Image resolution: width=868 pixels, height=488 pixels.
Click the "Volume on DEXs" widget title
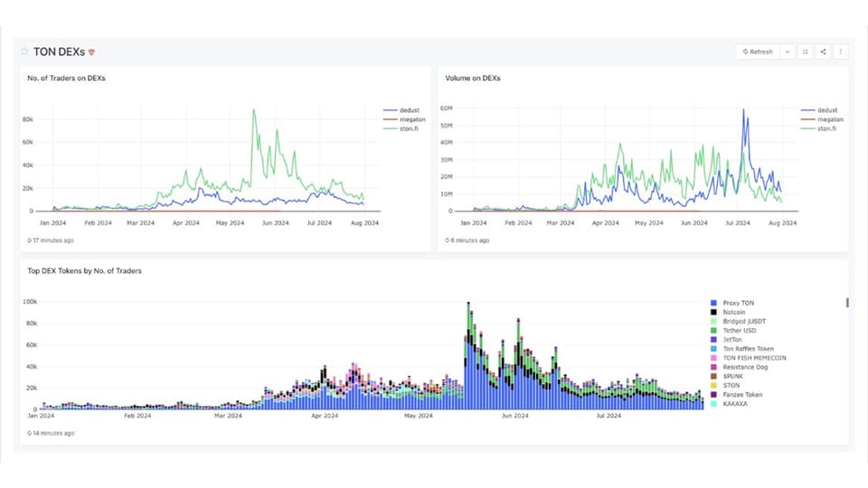(x=473, y=78)
